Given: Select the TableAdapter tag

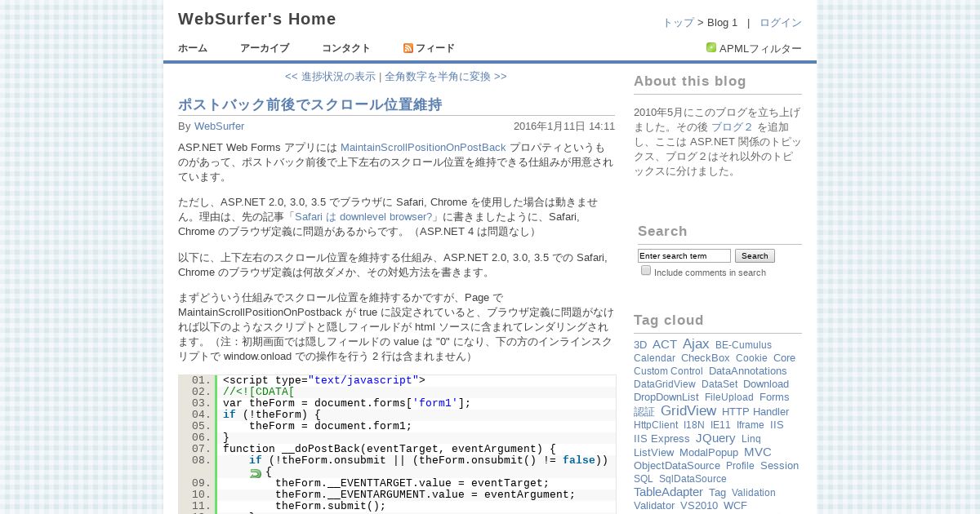Looking at the screenshot, I should tap(668, 492).
